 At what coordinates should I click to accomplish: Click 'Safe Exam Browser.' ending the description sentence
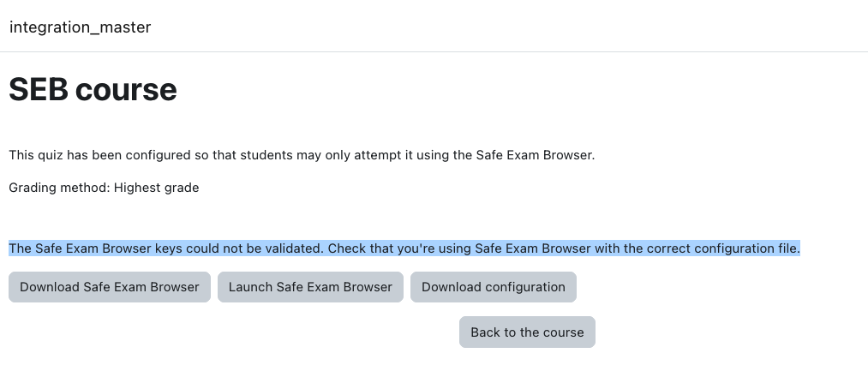536,155
